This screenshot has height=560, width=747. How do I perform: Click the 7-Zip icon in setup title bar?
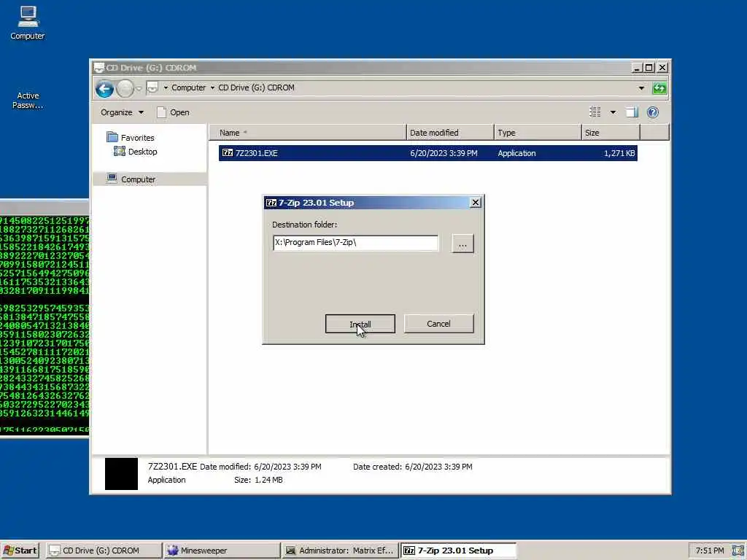[271, 203]
